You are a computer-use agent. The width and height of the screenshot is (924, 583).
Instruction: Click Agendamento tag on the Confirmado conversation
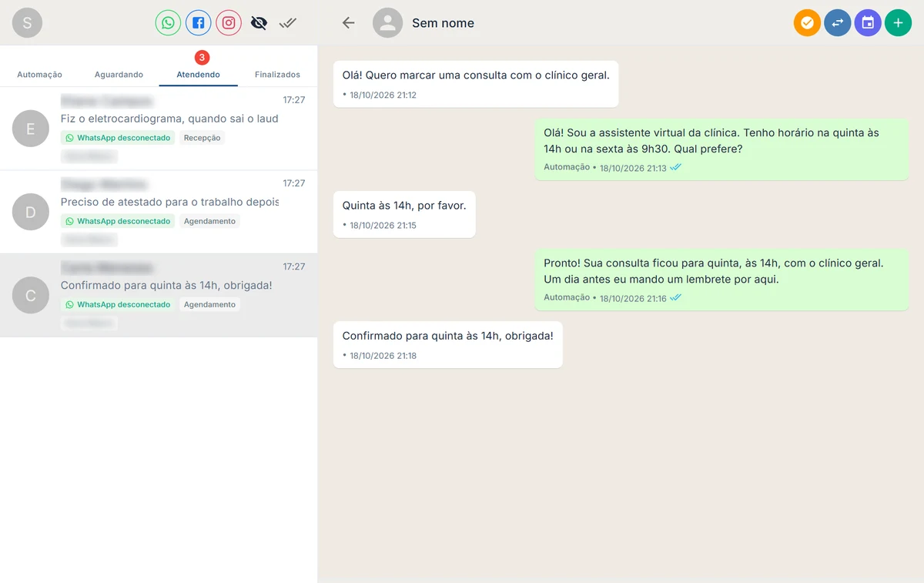pos(209,304)
